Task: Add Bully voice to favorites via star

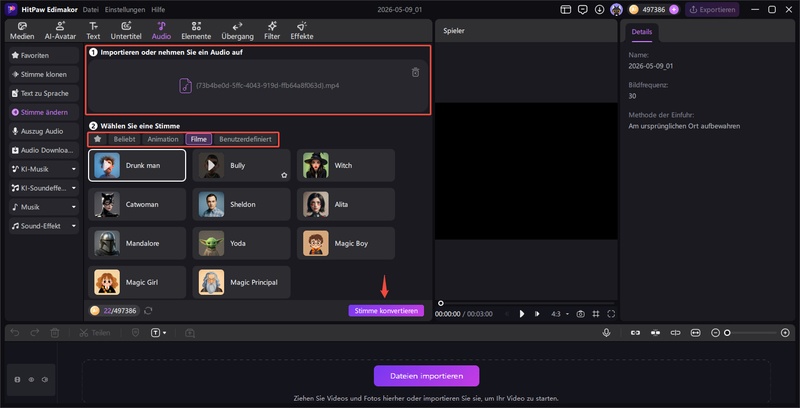Action: click(x=284, y=175)
